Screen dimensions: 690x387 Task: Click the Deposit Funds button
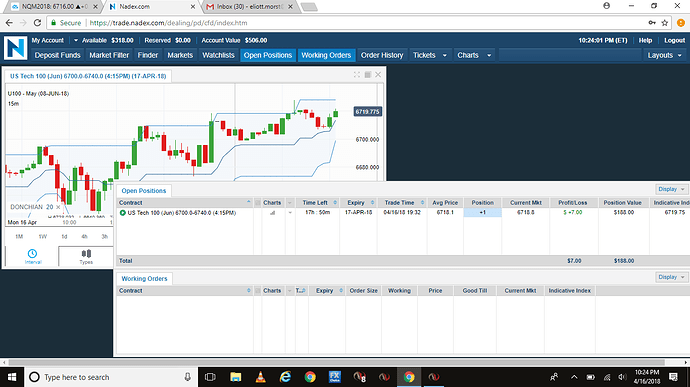pos(58,55)
